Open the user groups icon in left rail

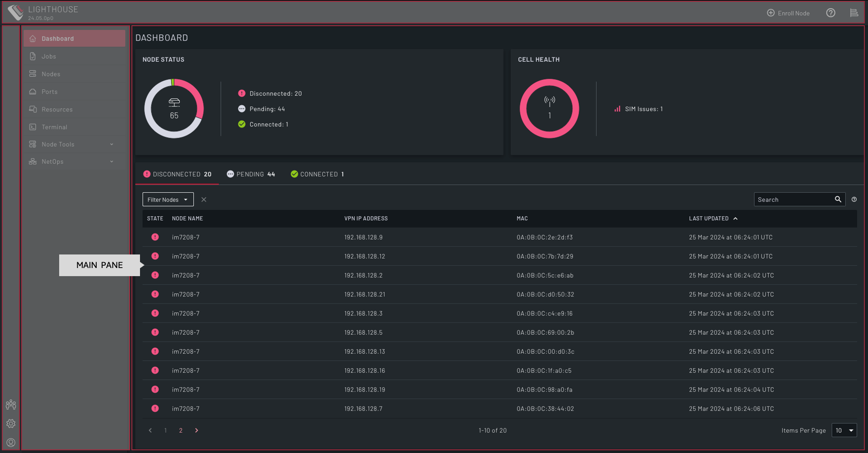(x=11, y=405)
